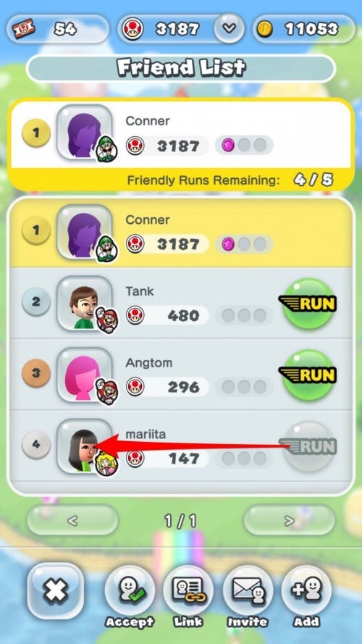362x644 pixels.
Task: Tap the Invite envelope icon
Action: pos(248,590)
